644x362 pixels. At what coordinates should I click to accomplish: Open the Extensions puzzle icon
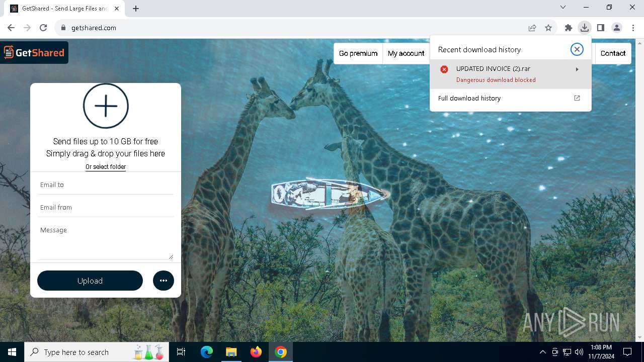569,28
